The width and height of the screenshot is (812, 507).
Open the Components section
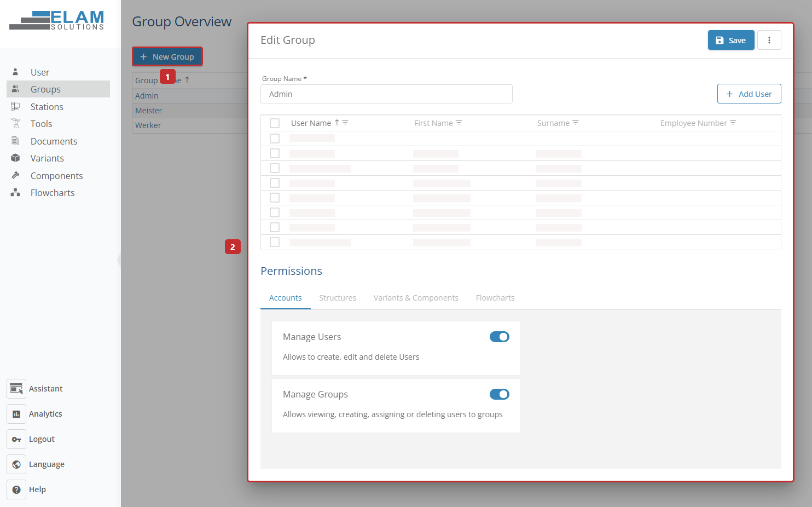coord(56,175)
